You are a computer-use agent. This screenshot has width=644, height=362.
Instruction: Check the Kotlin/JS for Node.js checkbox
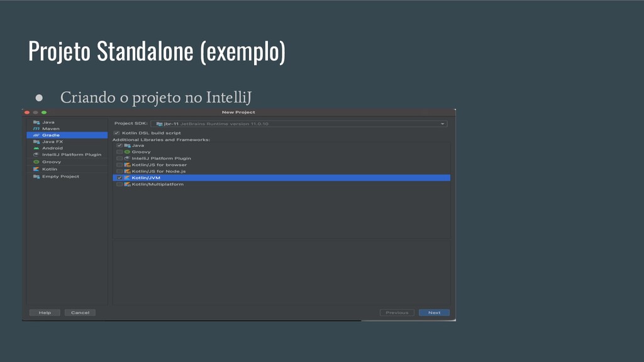[x=119, y=171]
